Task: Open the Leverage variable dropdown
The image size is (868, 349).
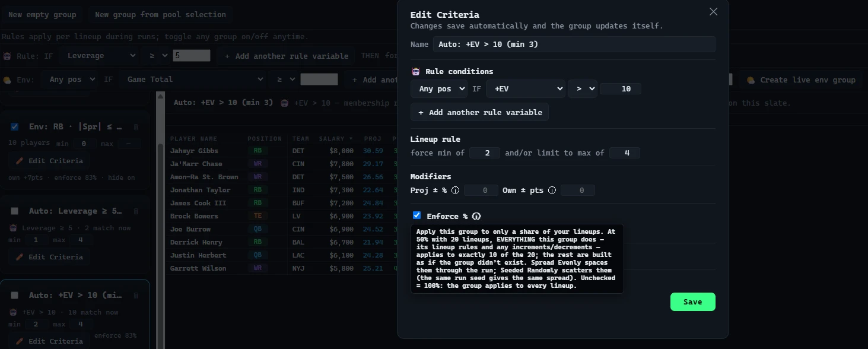Action: click(98, 56)
